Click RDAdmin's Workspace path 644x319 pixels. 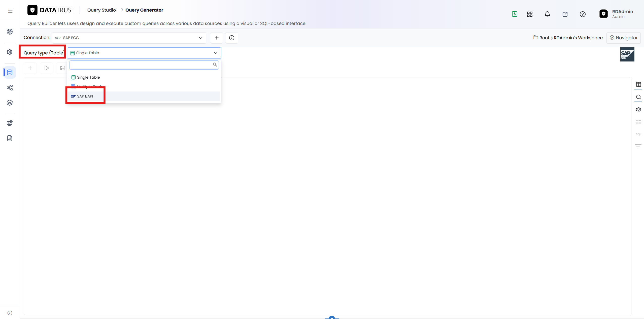point(578,38)
